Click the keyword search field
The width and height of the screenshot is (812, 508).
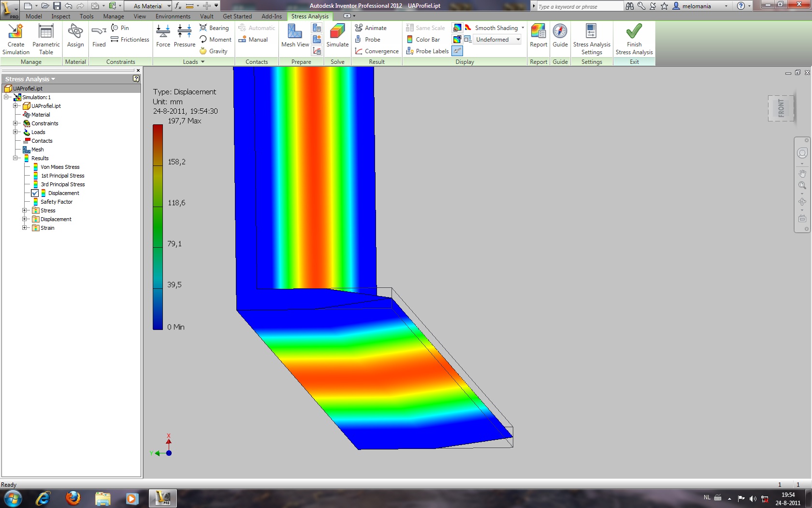[x=580, y=6]
